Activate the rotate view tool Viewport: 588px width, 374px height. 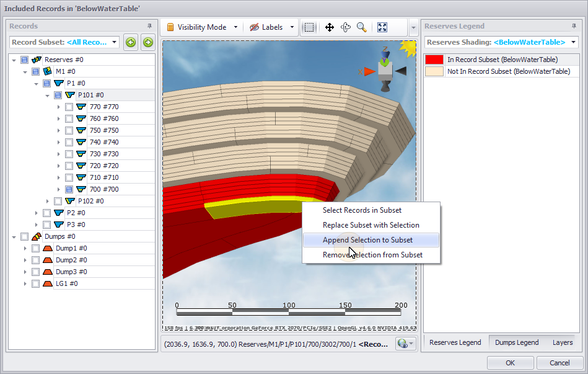346,27
